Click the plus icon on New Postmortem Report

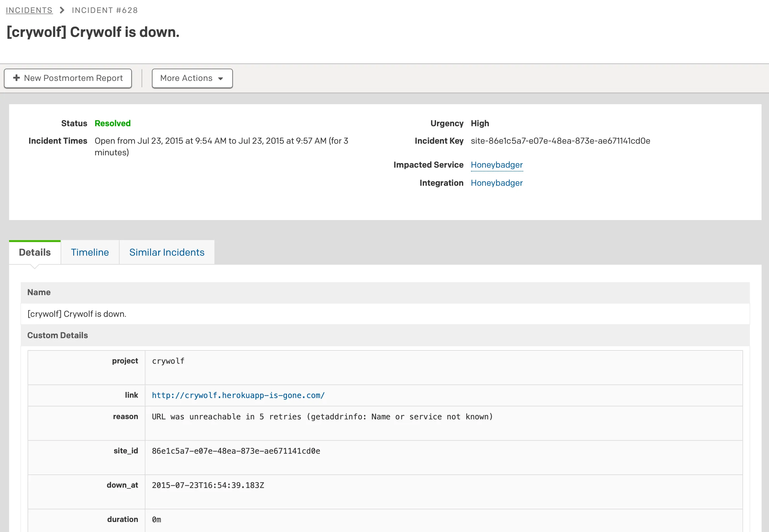point(16,78)
